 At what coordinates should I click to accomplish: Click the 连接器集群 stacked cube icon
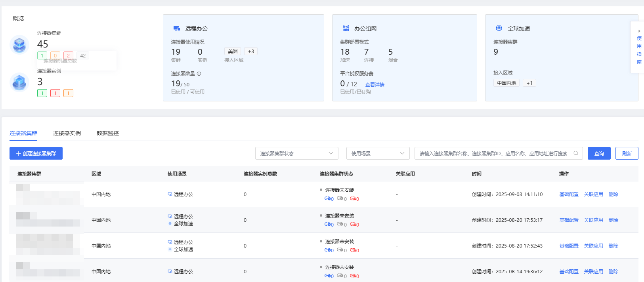[19, 44]
